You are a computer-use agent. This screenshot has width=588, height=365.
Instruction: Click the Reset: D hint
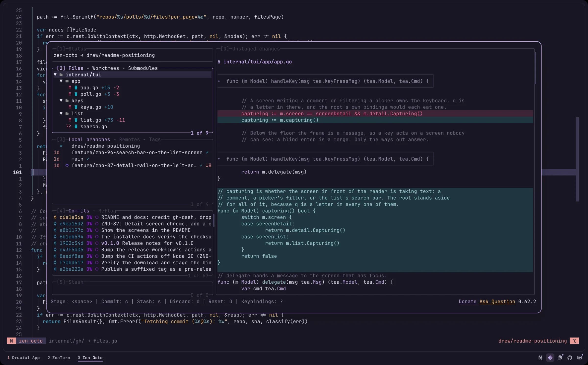220,302
